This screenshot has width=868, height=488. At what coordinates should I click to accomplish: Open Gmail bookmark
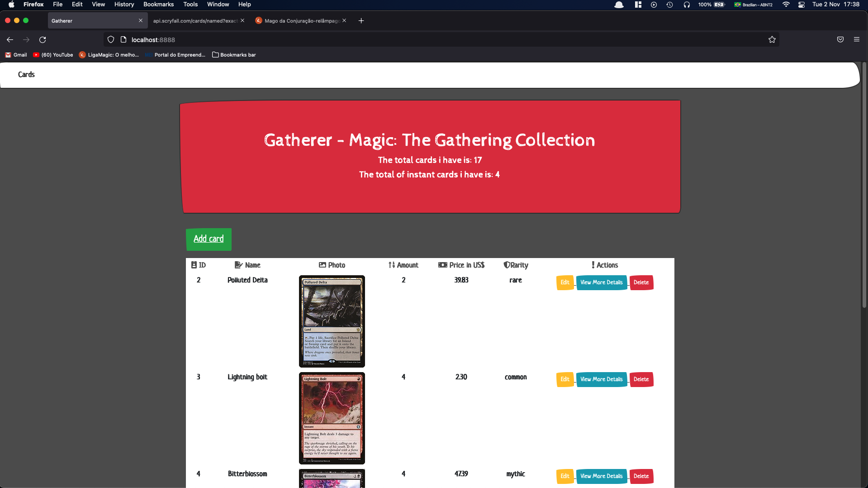(x=16, y=55)
